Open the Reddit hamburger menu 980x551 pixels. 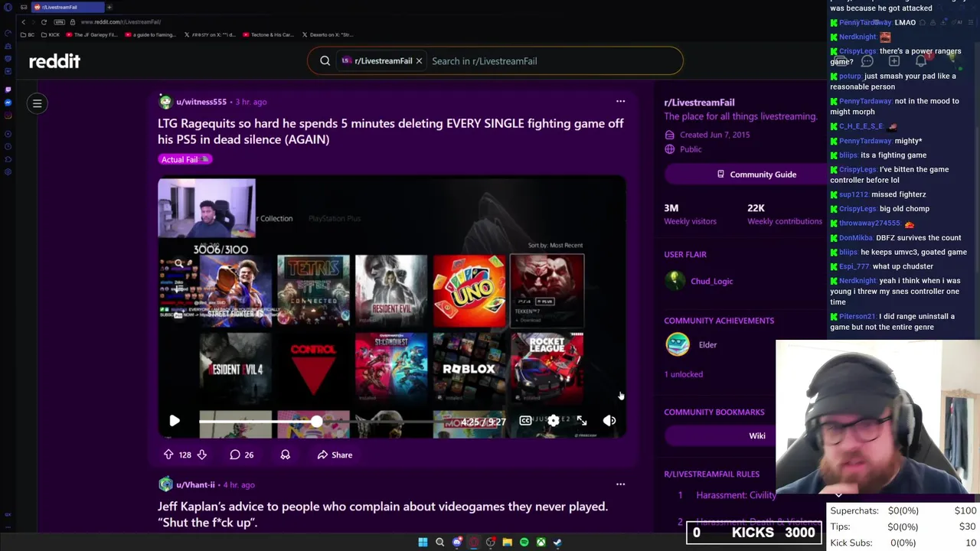click(x=37, y=103)
